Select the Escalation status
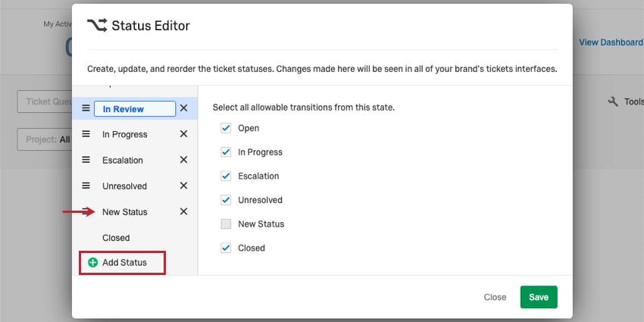 click(x=123, y=160)
